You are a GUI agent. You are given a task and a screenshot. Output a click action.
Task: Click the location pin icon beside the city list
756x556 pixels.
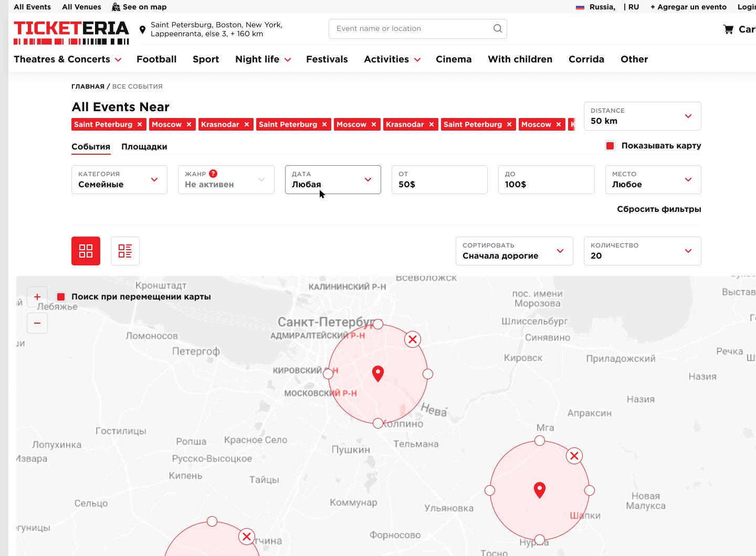coord(142,29)
